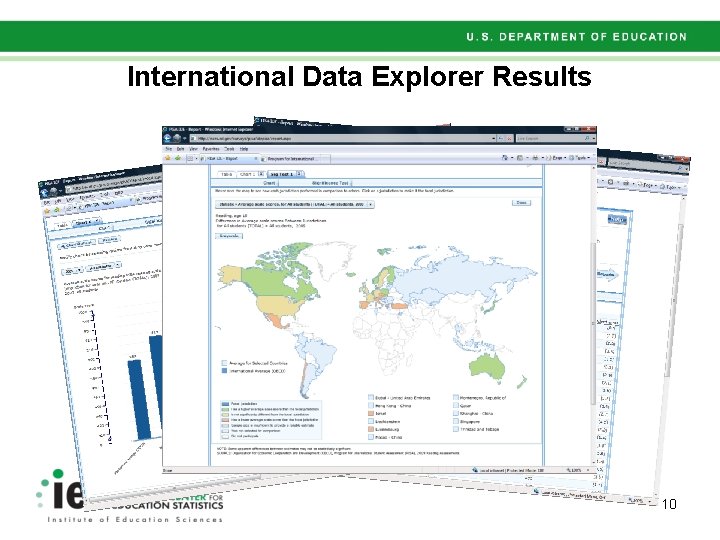
Task: Open Favorites Center star icon
Action: pos(168,158)
